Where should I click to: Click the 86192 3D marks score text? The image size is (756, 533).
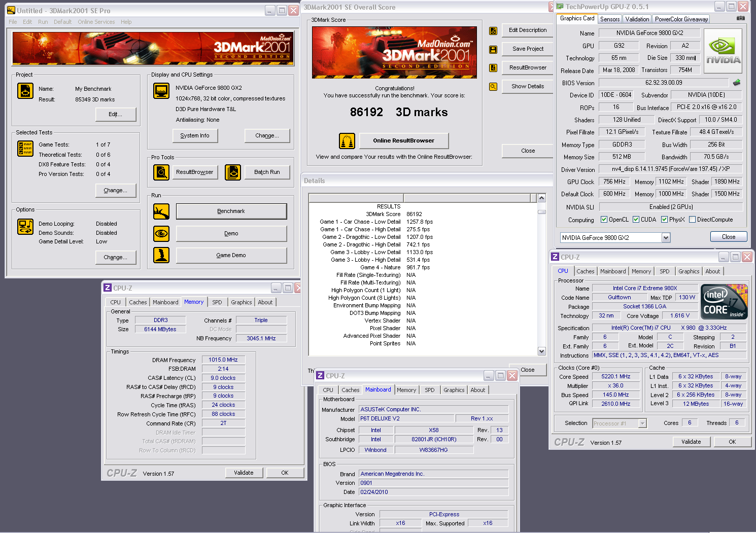coord(399,112)
